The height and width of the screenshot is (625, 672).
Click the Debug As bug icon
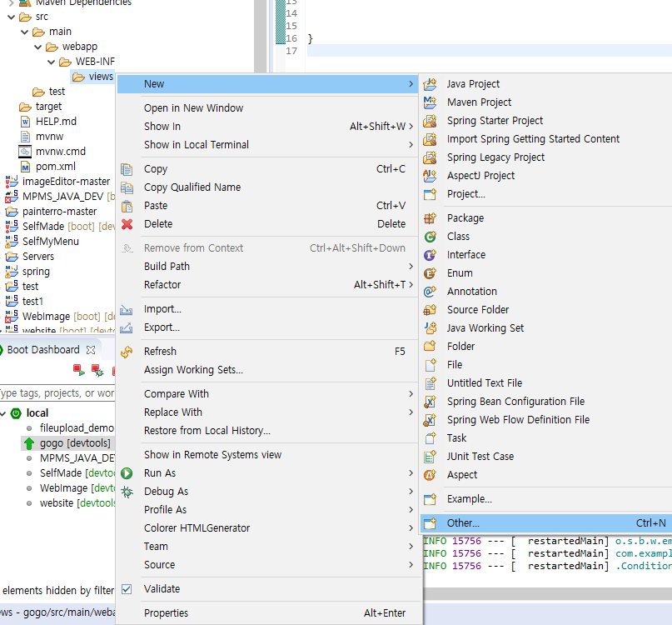(x=127, y=492)
